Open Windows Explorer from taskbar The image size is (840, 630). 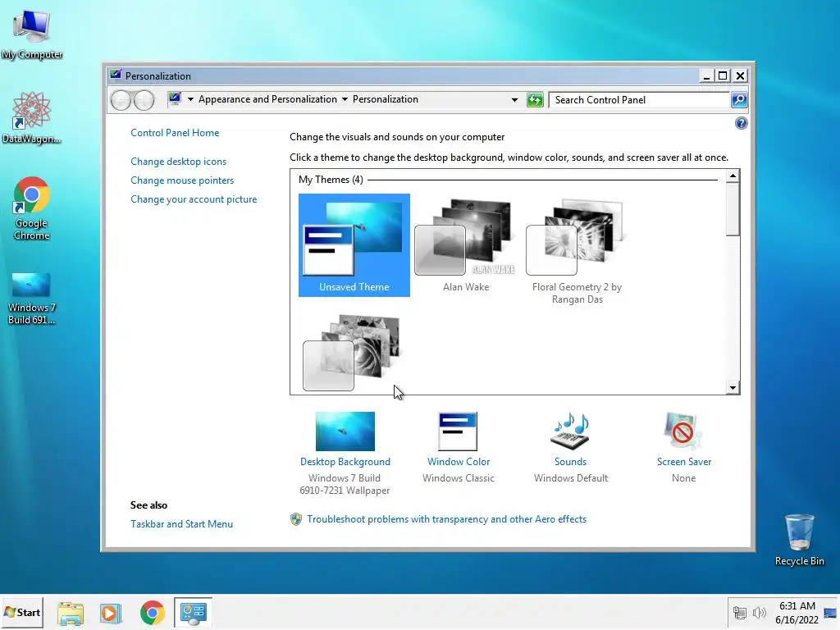(71, 613)
